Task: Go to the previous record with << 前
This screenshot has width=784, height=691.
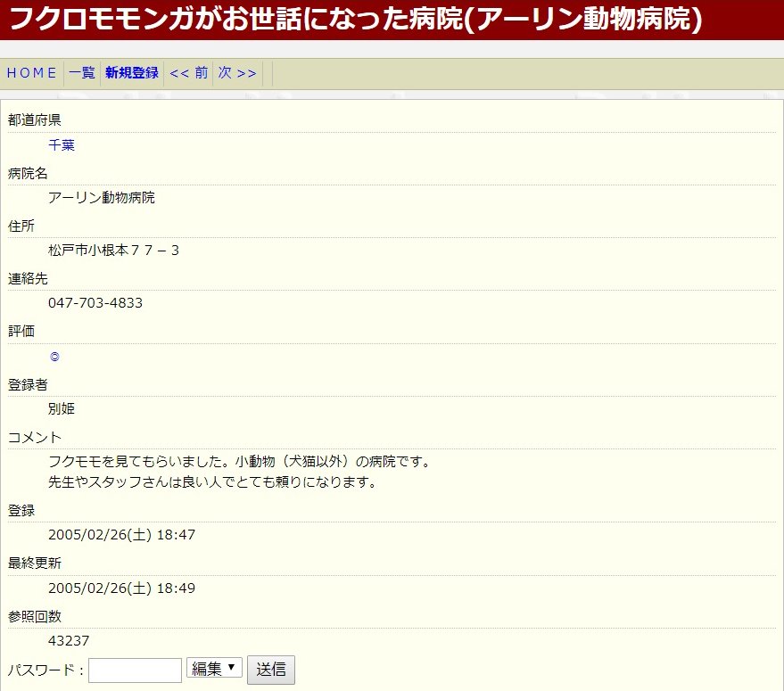Action: 188,73
